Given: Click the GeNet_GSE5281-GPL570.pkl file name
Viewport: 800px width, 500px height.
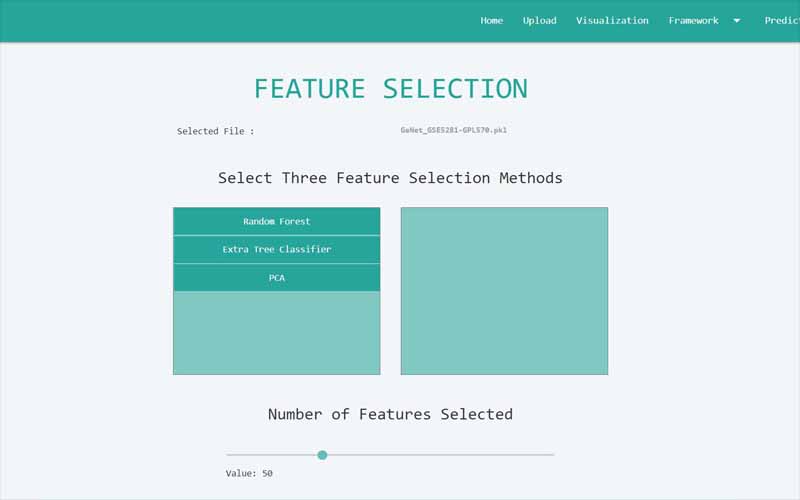Looking at the screenshot, I should (460, 131).
